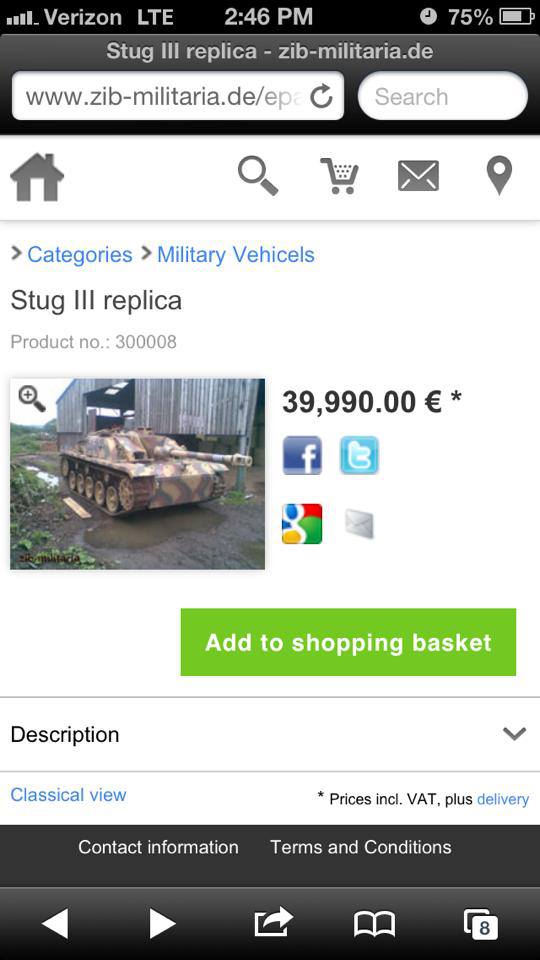Open the shopping cart icon
Image resolution: width=540 pixels, height=960 pixels.
coord(339,176)
